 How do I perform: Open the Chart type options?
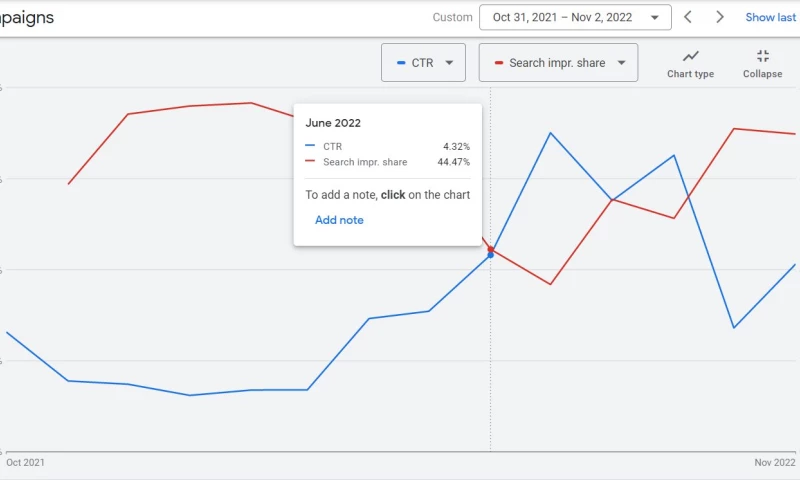click(690, 63)
